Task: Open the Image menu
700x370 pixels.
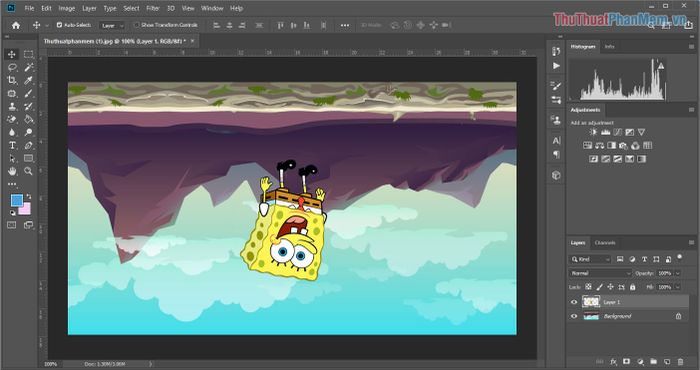Action: [67, 8]
